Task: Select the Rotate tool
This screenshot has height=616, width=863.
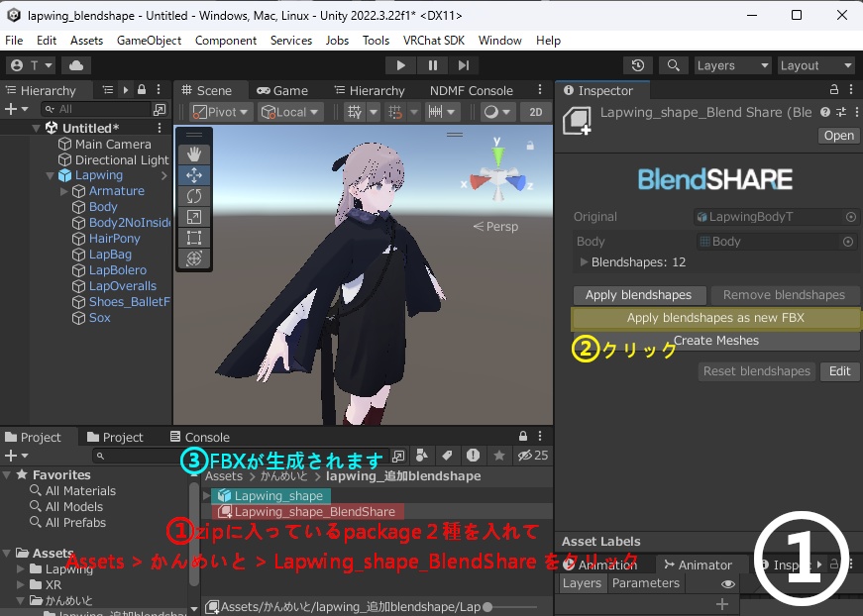Action: click(x=194, y=196)
